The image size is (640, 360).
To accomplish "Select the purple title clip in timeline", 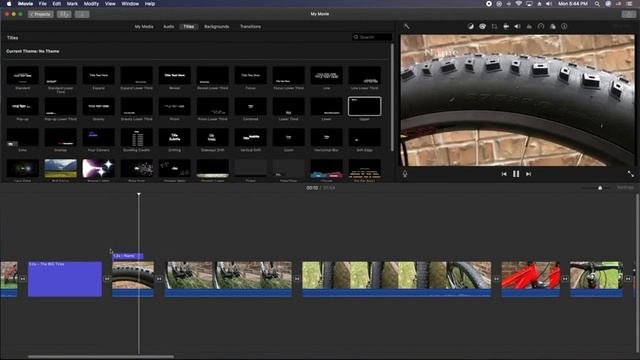I will [x=65, y=279].
